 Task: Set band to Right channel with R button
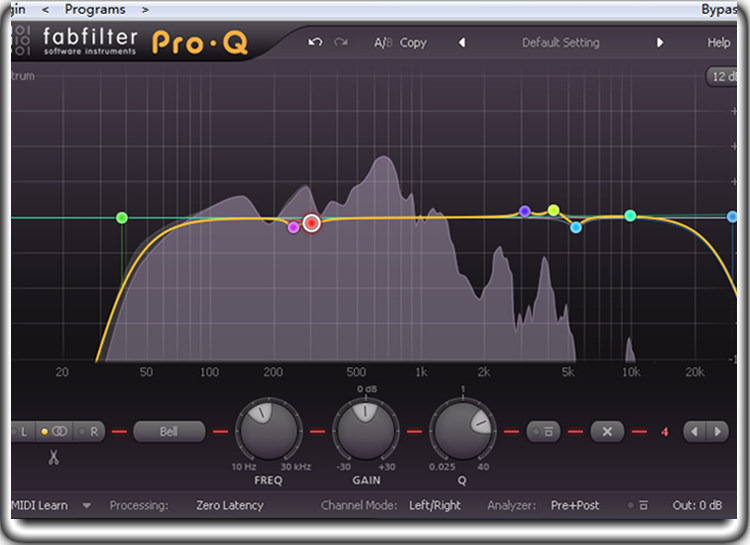tap(89, 432)
